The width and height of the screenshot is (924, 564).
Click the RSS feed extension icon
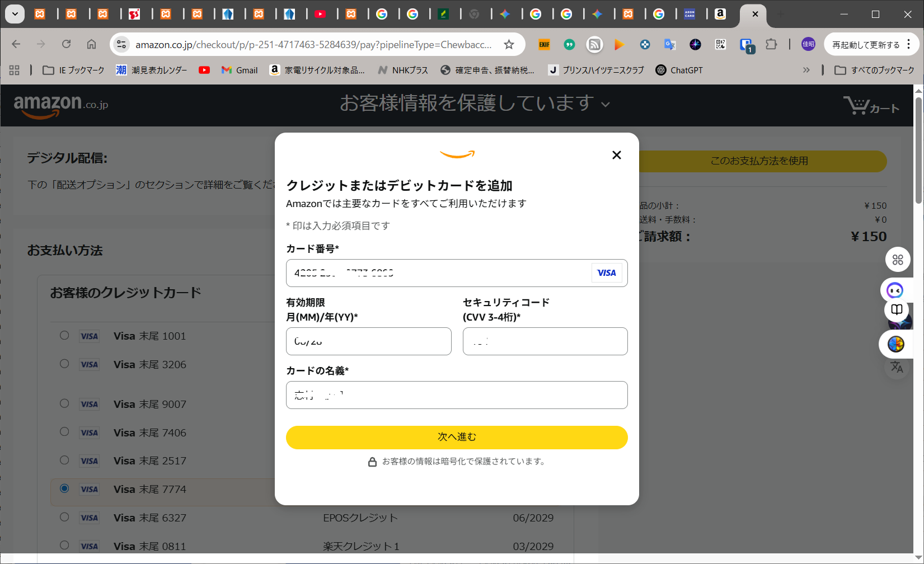point(594,44)
